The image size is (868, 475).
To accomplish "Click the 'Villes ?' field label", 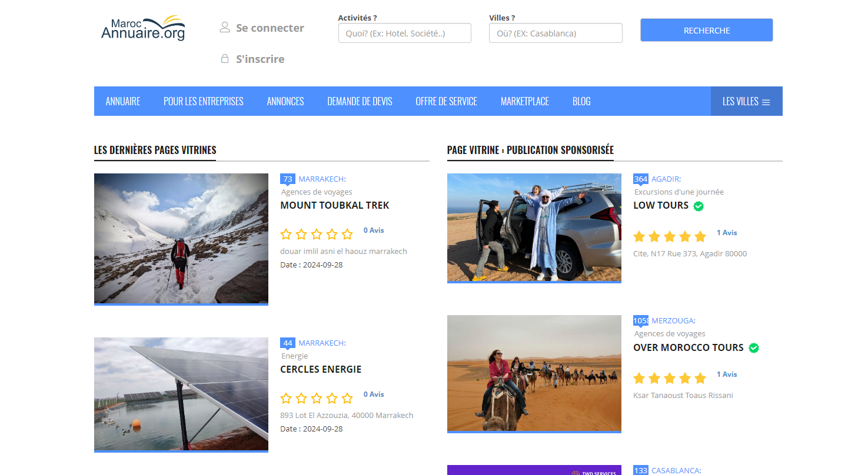I will (502, 18).
